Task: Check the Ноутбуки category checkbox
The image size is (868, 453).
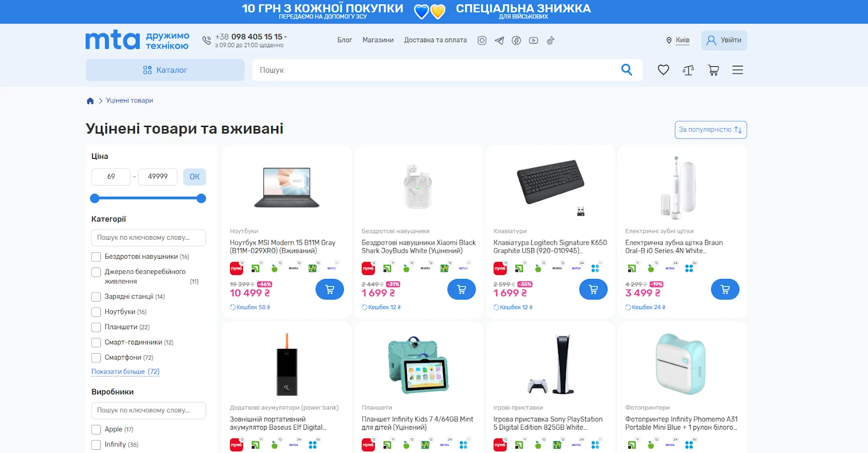Action: pos(96,312)
